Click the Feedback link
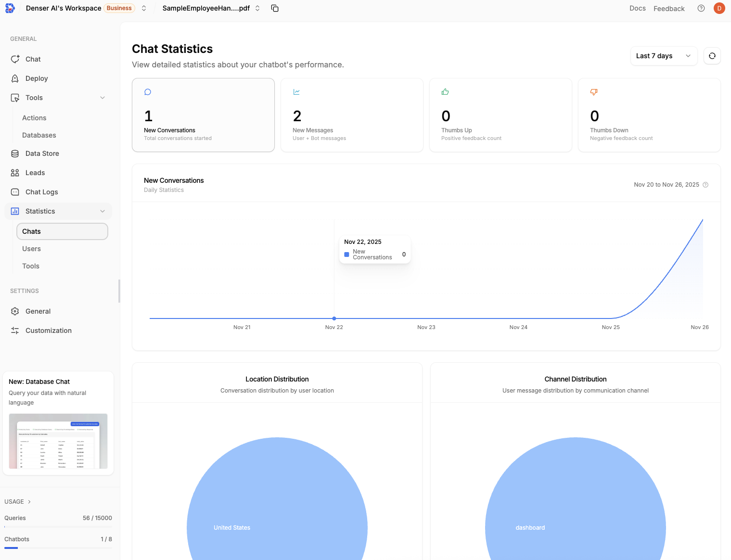 click(x=669, y=9)
